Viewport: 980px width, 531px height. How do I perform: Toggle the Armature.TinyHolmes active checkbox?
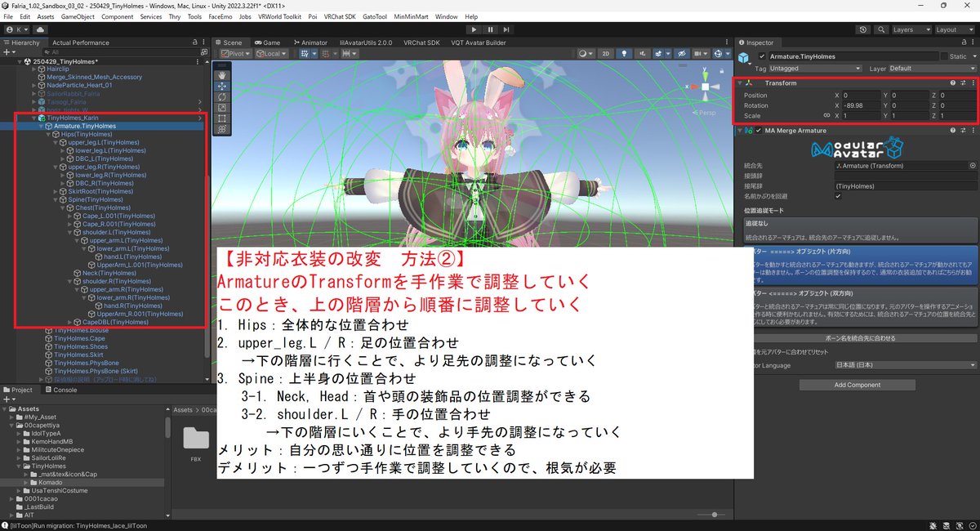[x=762, y=56]
